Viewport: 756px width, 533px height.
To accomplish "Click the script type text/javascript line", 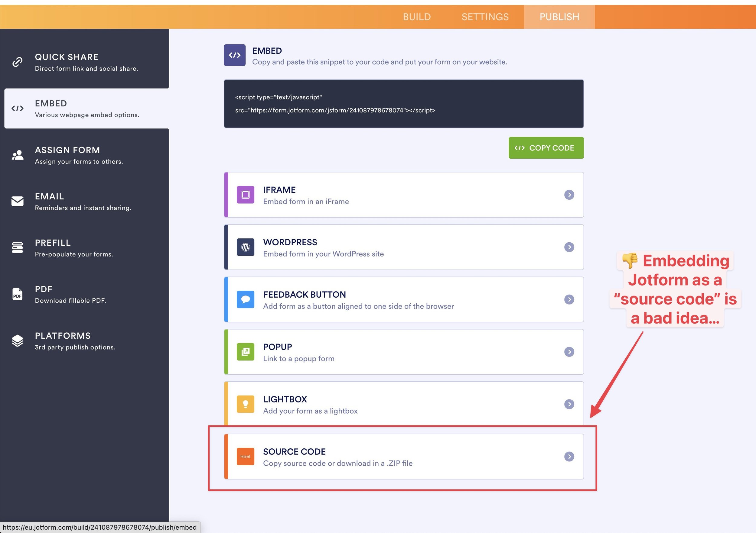I will point(279,97).
